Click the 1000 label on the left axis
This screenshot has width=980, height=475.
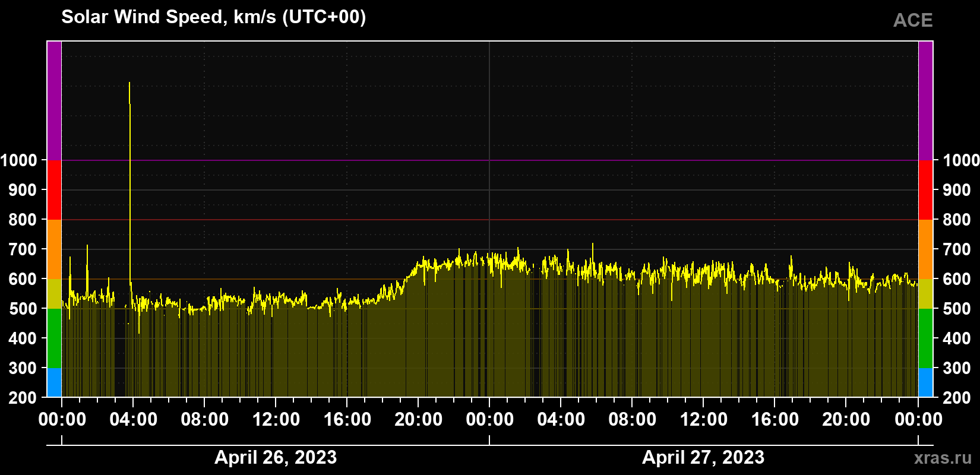click(19, 160)
